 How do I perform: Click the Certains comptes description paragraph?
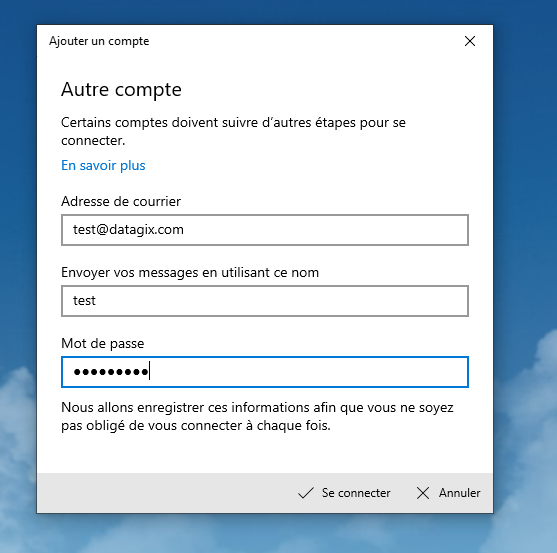233,131
